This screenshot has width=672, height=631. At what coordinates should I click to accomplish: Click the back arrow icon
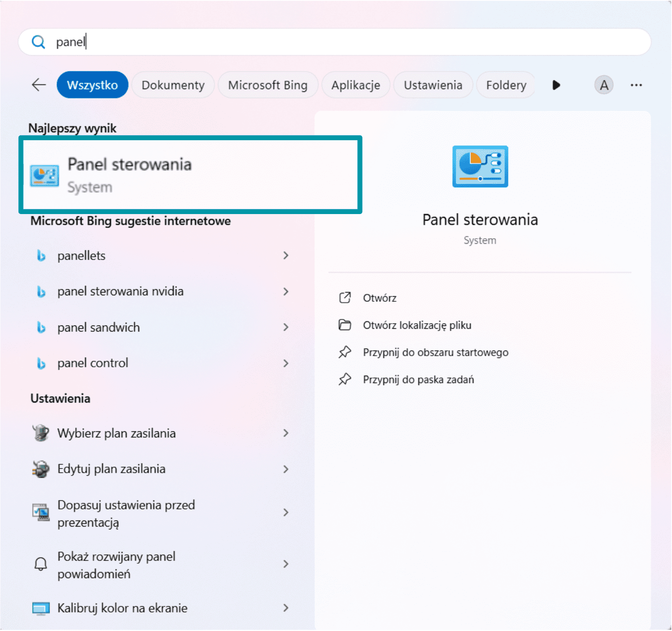click(x=39, y=85)
